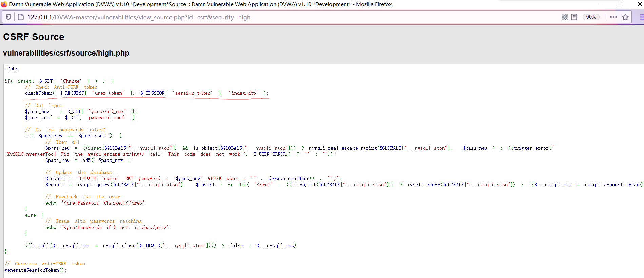Open Firefox hamburger menu
Image resolution: width=644 pixels, height=278 pixels.
641,17
